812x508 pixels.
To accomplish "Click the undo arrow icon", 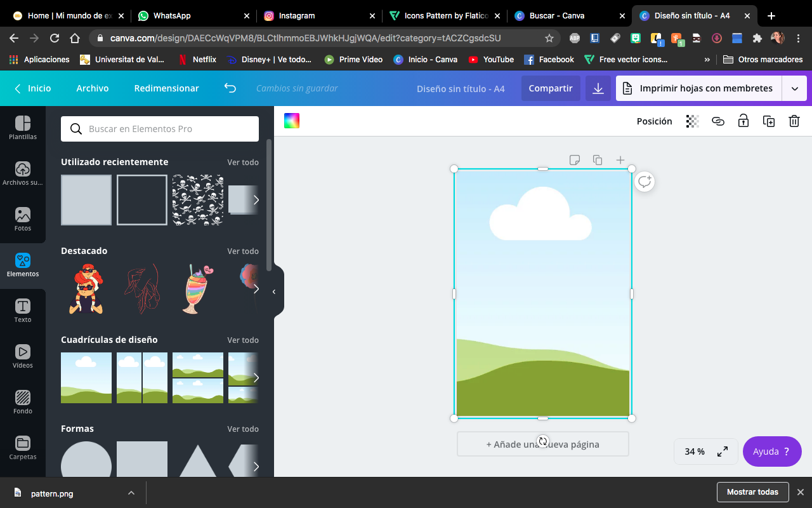I will click(x=230, y=88).
